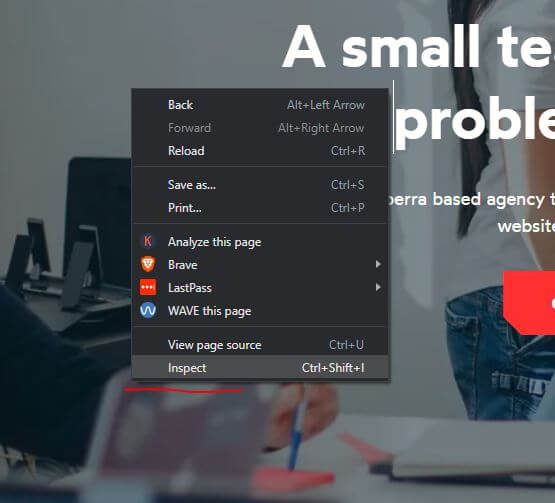Click the blue WAVE extension icon

click(x=148, y=311)
